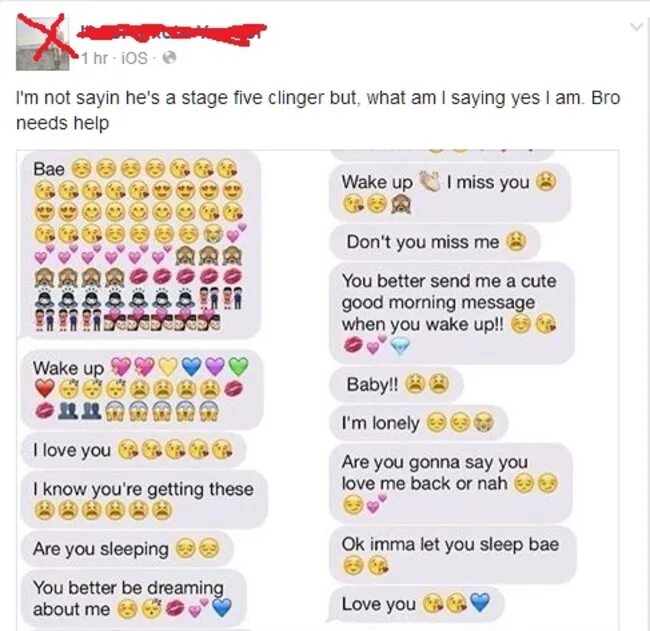The image size is (650, 631).
Task: Click the 'Ok imma let you sleep bae' bubble
Action: (x=453, y=554)
